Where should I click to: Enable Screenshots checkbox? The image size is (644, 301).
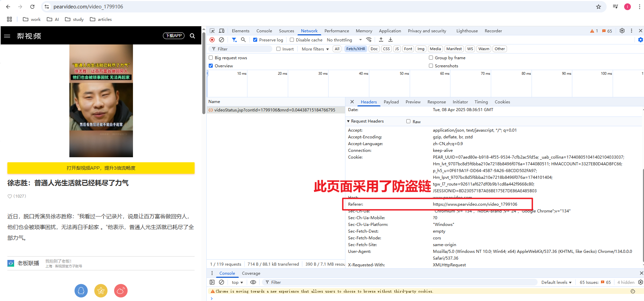pyautogui.click(x=431, y=66)
